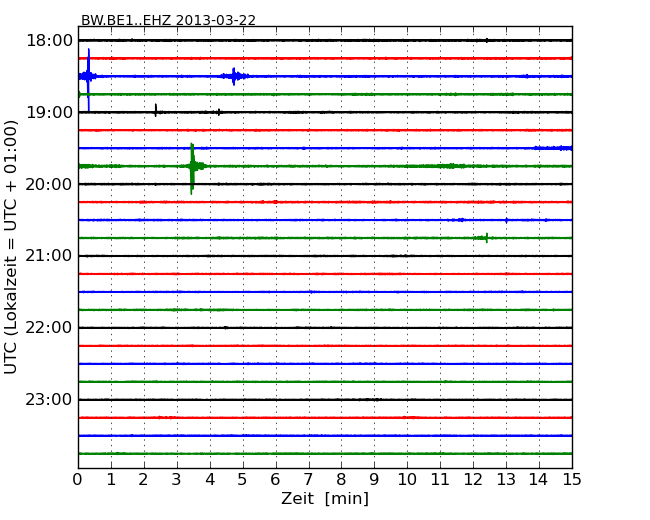This screenshot has width=650, height=520.
Task: Click the x-axis tick label 3
Action: point(177,479)
